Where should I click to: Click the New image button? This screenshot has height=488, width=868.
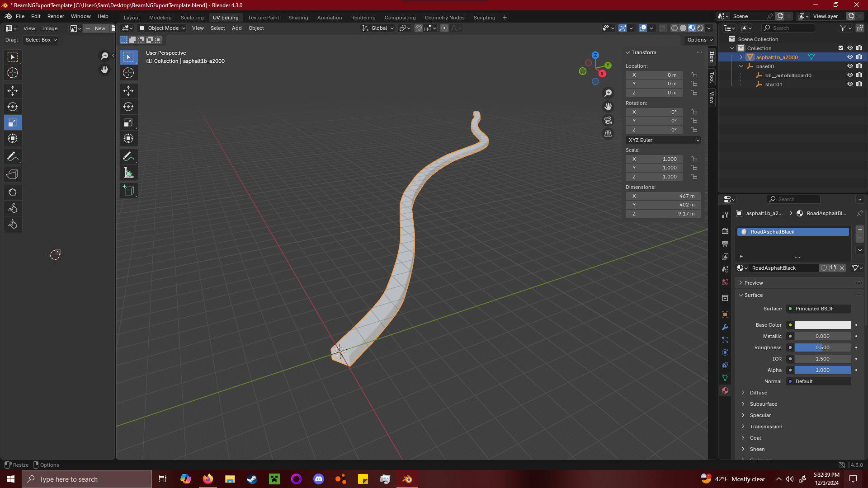[x=95, y=28]
